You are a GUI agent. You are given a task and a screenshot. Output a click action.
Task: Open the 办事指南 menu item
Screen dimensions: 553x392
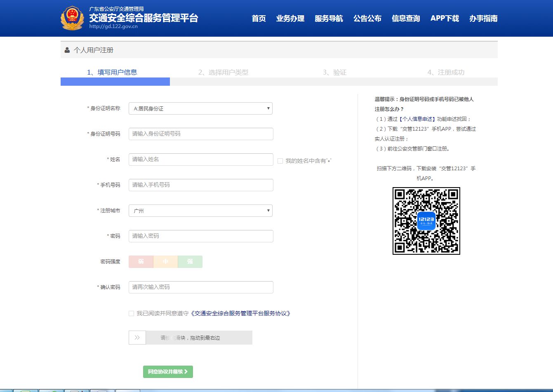point(483,19)
